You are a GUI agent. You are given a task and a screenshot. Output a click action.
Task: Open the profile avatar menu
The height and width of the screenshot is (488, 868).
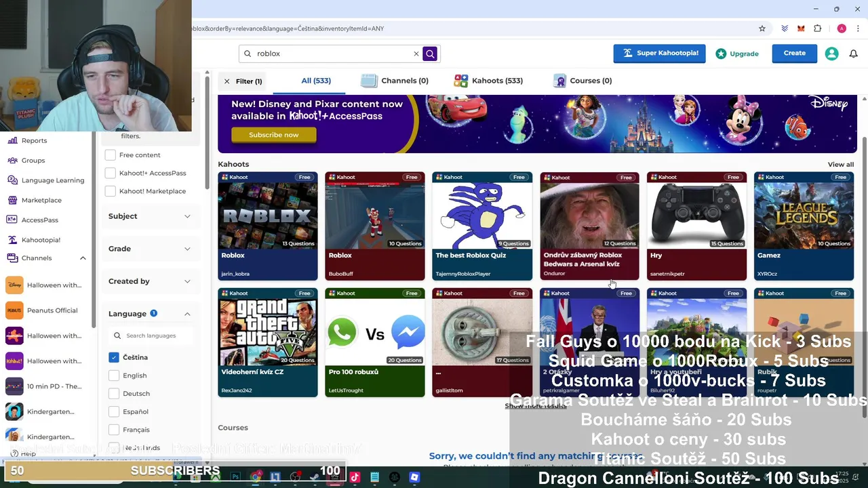click(831, 54)
